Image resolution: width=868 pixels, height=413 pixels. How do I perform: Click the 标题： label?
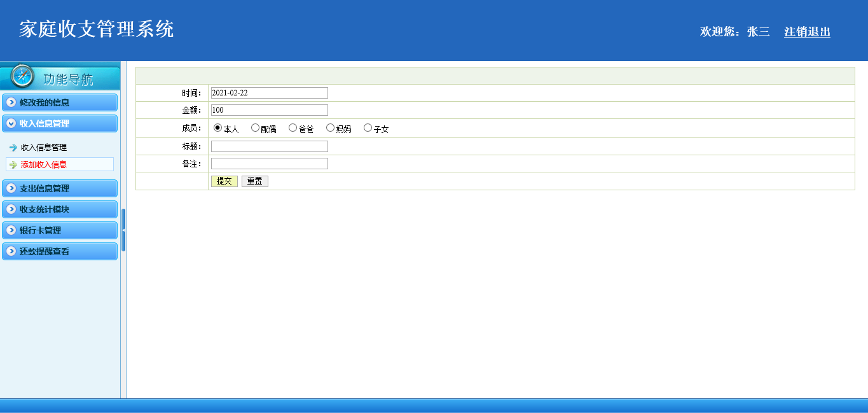coord(191,146)
